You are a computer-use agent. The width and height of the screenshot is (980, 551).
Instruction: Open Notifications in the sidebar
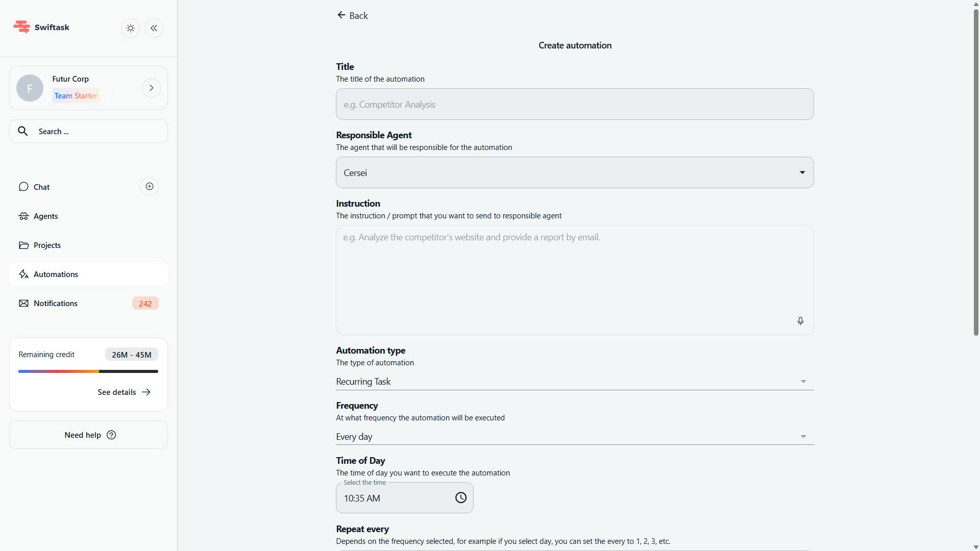click(x=56, y=304)
